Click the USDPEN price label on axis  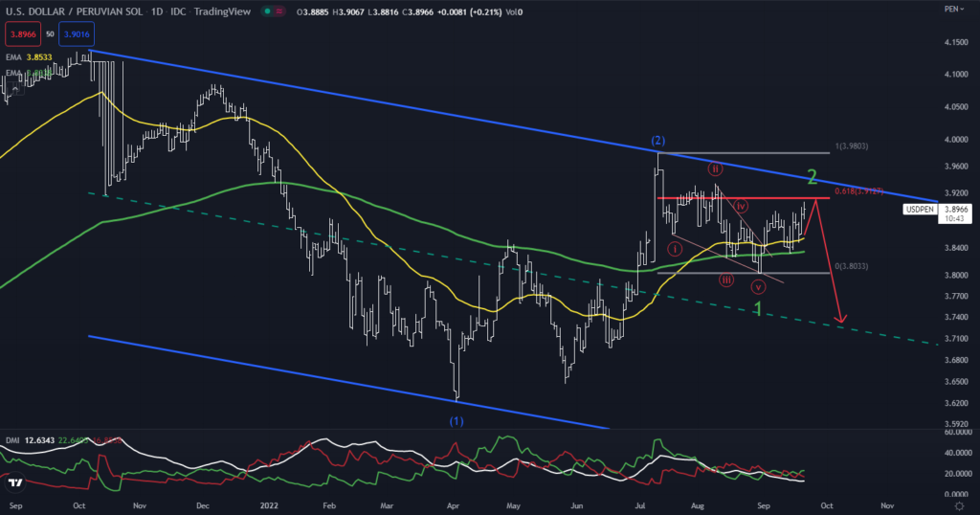coord(919,208)
